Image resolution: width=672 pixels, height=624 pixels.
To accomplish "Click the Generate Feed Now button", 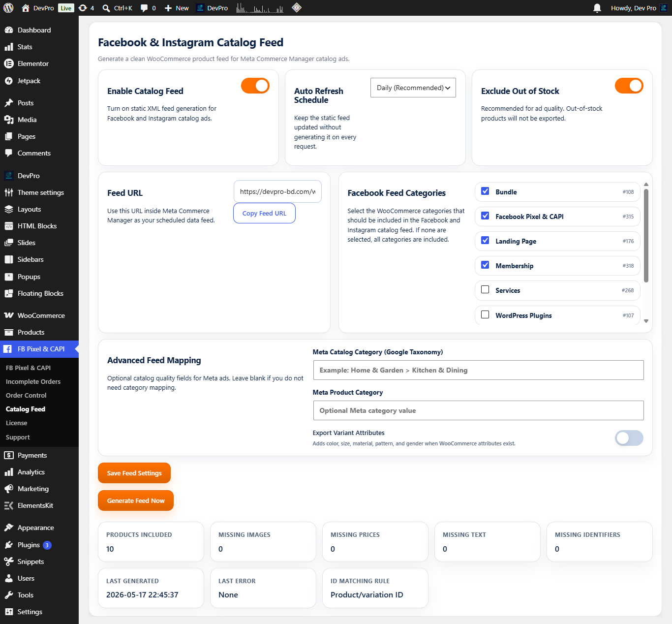I will tap(136, 500).
